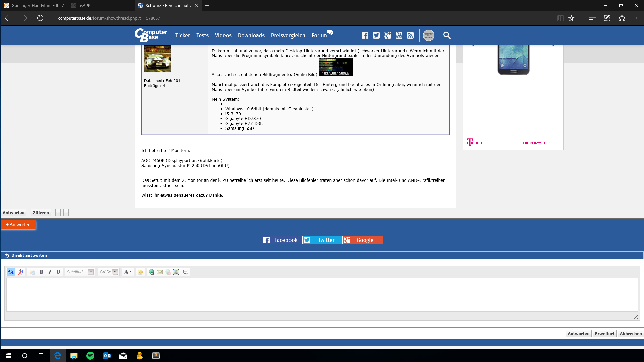The width and height of the screenshot is (644, 362).
Task: Insert an image in the editor
Action: click(x=176, y=272)
